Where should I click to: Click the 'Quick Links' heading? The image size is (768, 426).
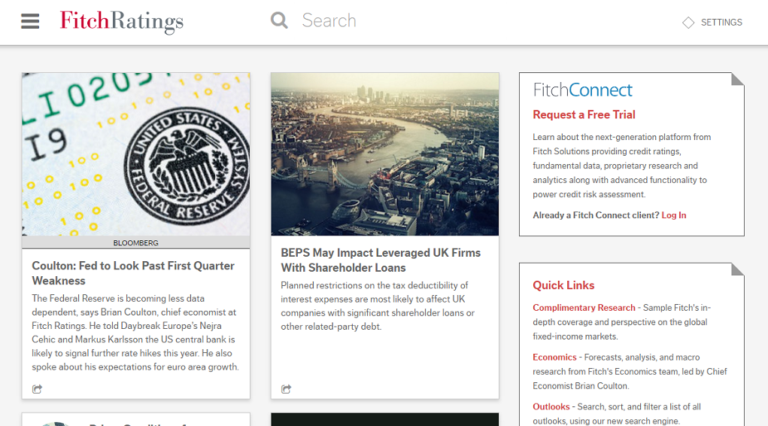[x=563, y=285]
